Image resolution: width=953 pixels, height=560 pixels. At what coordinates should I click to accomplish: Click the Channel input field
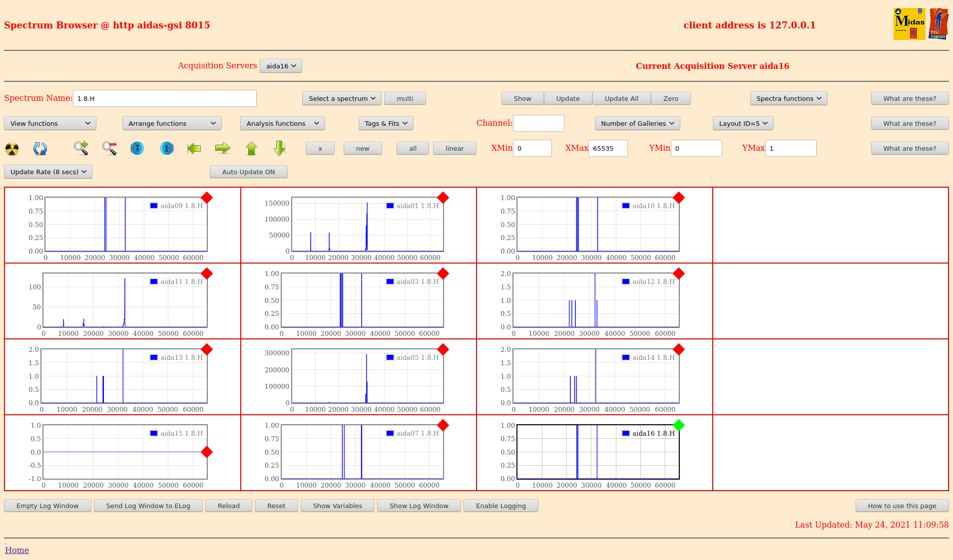[x=538, y=123]
